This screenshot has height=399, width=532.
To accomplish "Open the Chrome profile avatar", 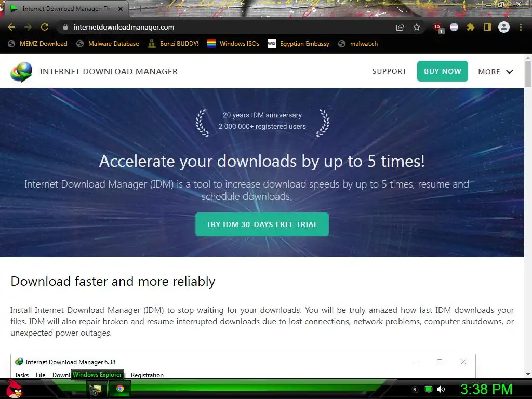I will tap(504, 27).
